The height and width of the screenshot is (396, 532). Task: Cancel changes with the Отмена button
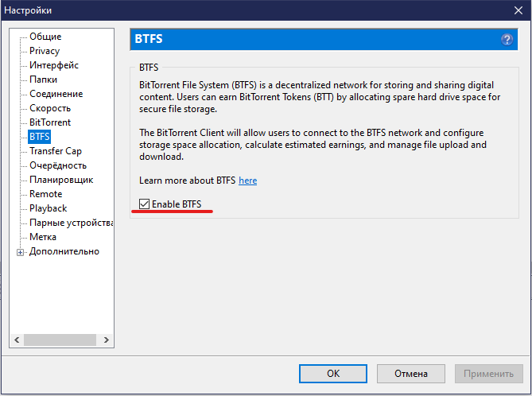point(411,374)
